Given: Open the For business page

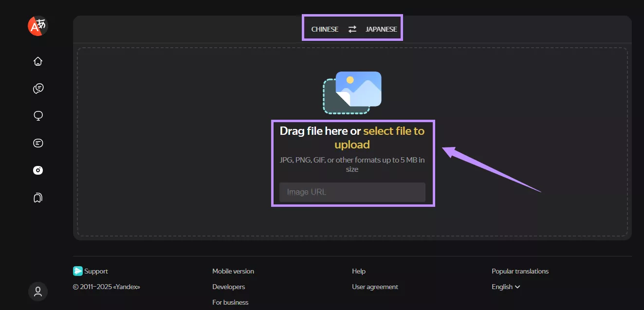Looking at the screenshot, I should pyautogui.click(x=230, y=302).
